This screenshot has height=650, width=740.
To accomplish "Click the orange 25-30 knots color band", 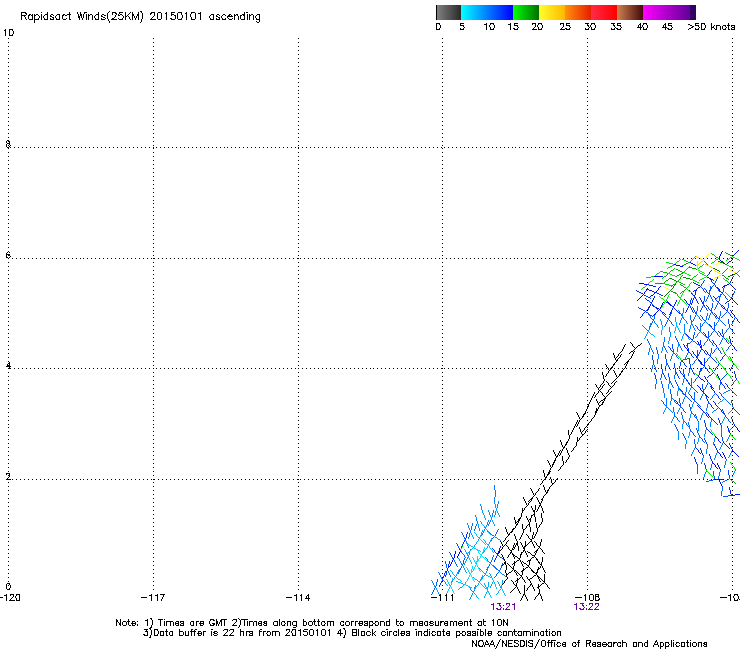I will click(578, 12).
